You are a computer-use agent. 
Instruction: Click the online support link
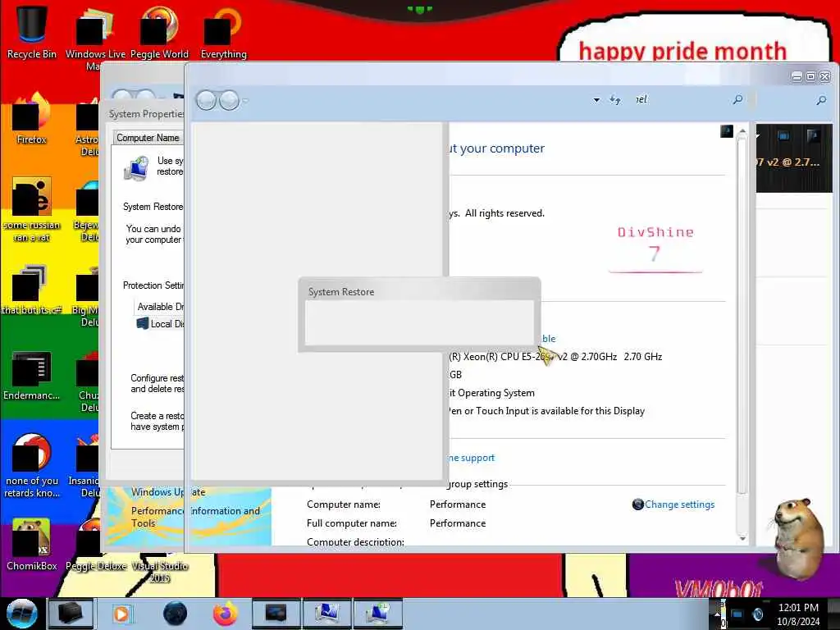tap(471, 458)
